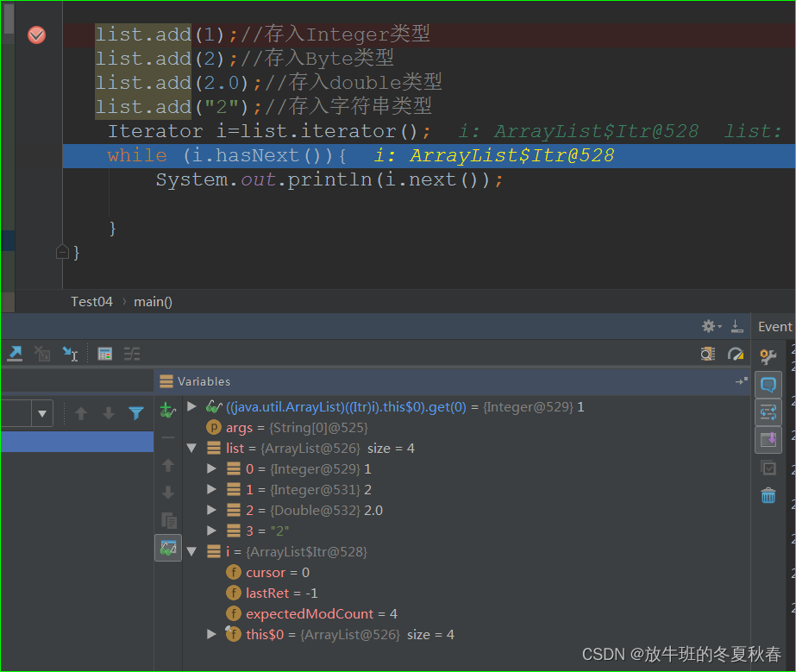Image resolution: width=796 pixels, height=672 pixels.
Task: Click the hide tool window icon next to the gear
Action: (x=737, y=326)
